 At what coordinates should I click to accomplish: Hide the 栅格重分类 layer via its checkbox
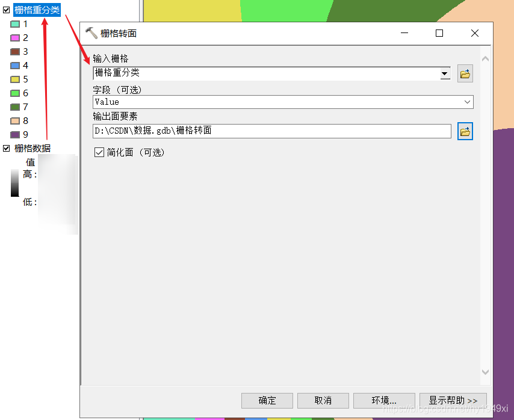(x=6, y=10)
